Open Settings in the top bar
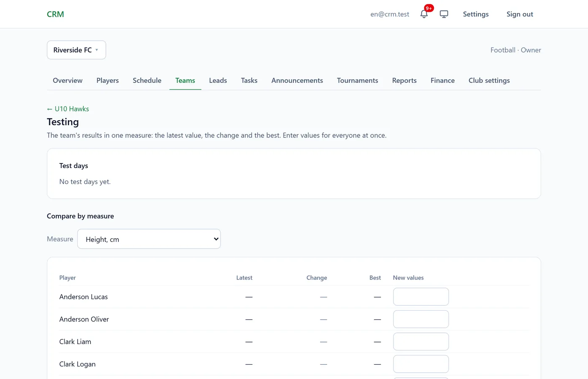588x379 pixels. [x=476, y=14]
